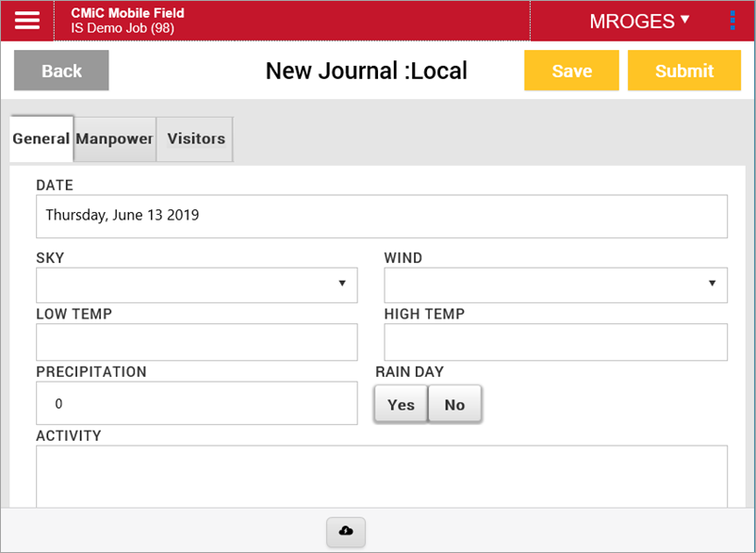756x553 pixels.
Task: Click into the PRECIPITATION field
Action: coord(197,403)
